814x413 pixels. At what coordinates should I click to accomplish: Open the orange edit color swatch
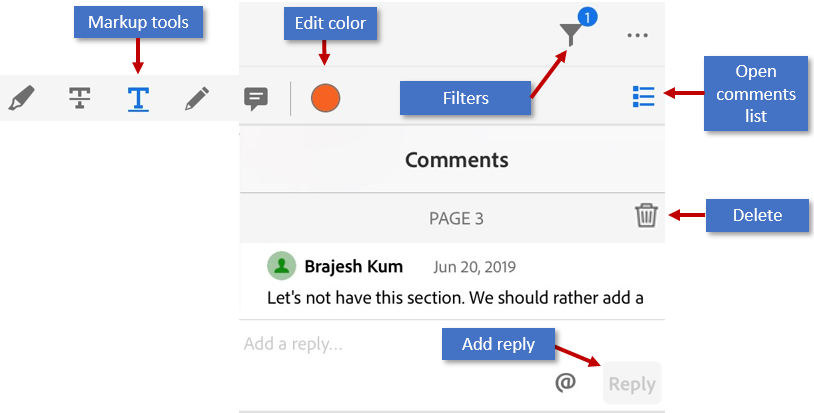[x=325, y=98]
